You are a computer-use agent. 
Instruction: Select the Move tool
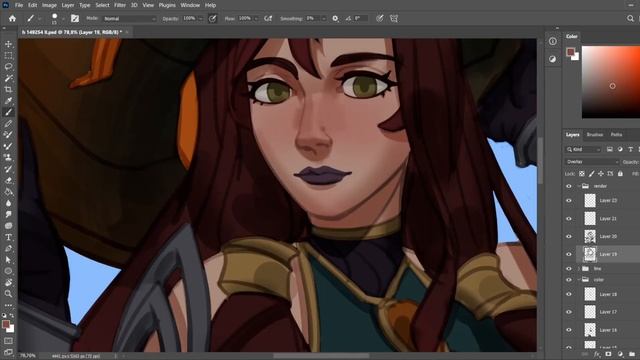(x=8, y=44)
